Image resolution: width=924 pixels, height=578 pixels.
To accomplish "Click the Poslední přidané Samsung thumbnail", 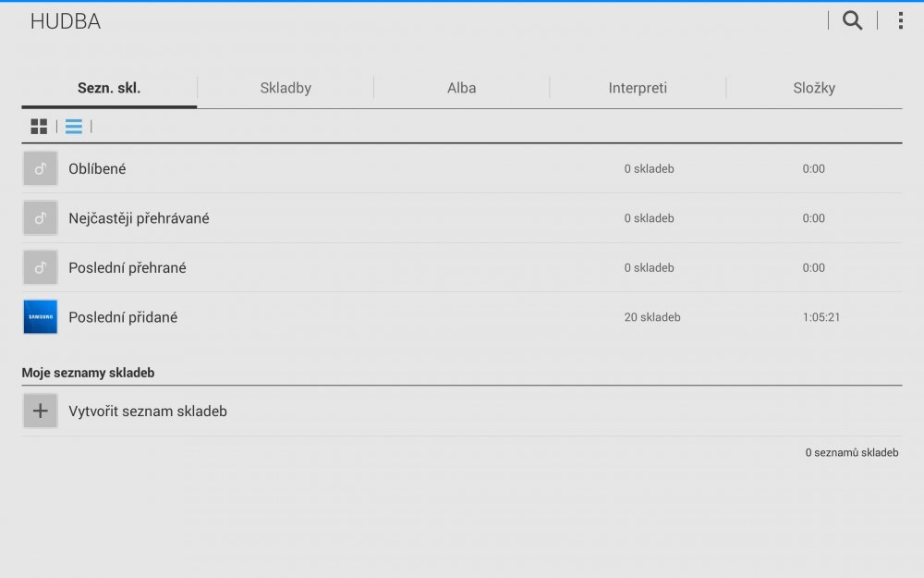I will click(x=40, y=316).
